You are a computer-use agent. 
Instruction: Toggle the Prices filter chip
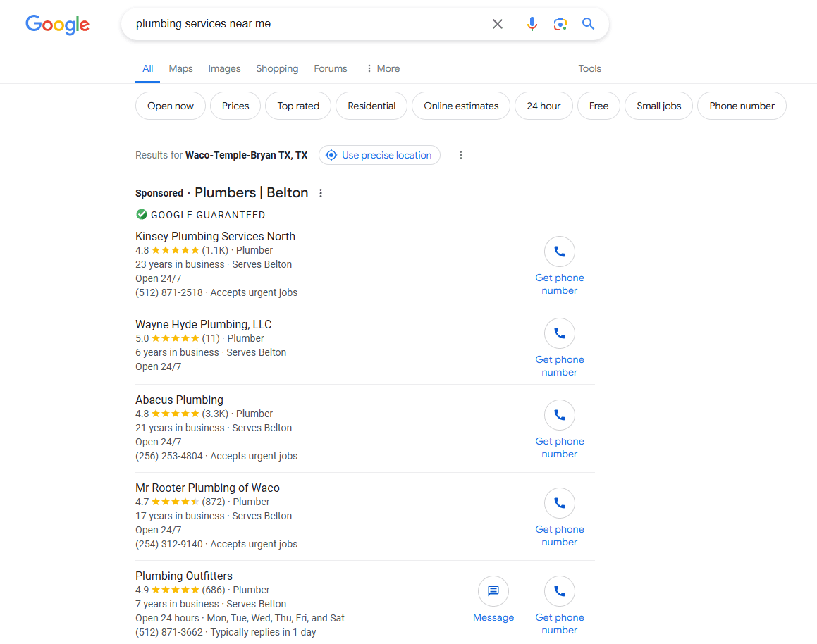point(235,106)
